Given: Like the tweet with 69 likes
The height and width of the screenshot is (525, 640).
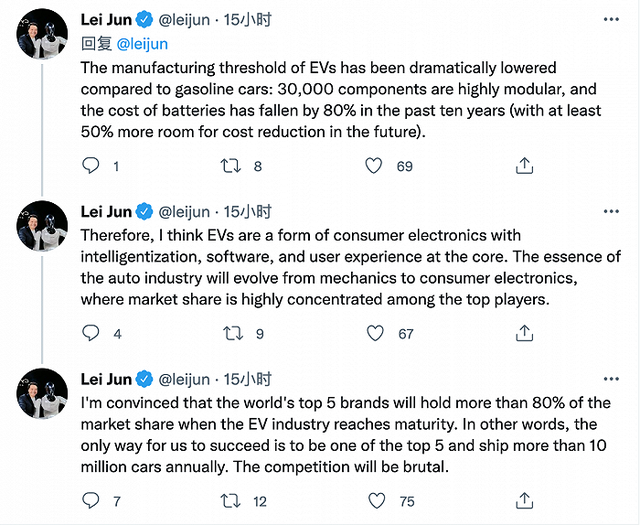Looking at the screenshot, I should click(373, 166).
